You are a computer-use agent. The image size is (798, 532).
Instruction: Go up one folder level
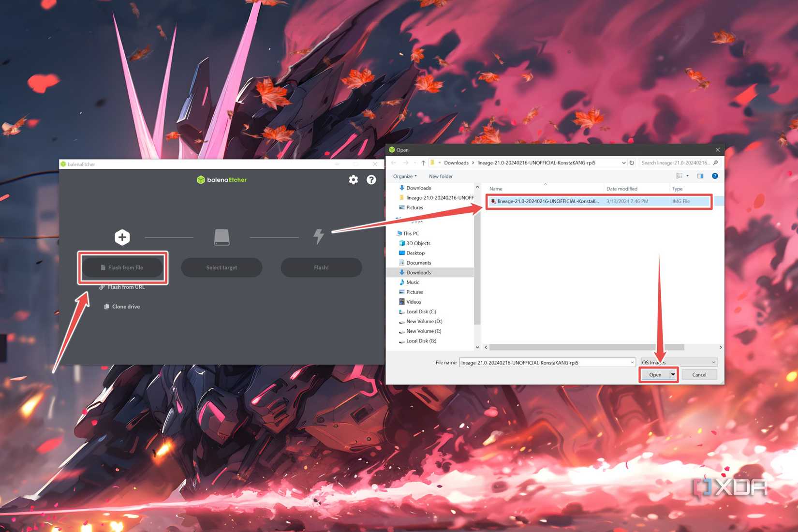[x=423, y=163]
